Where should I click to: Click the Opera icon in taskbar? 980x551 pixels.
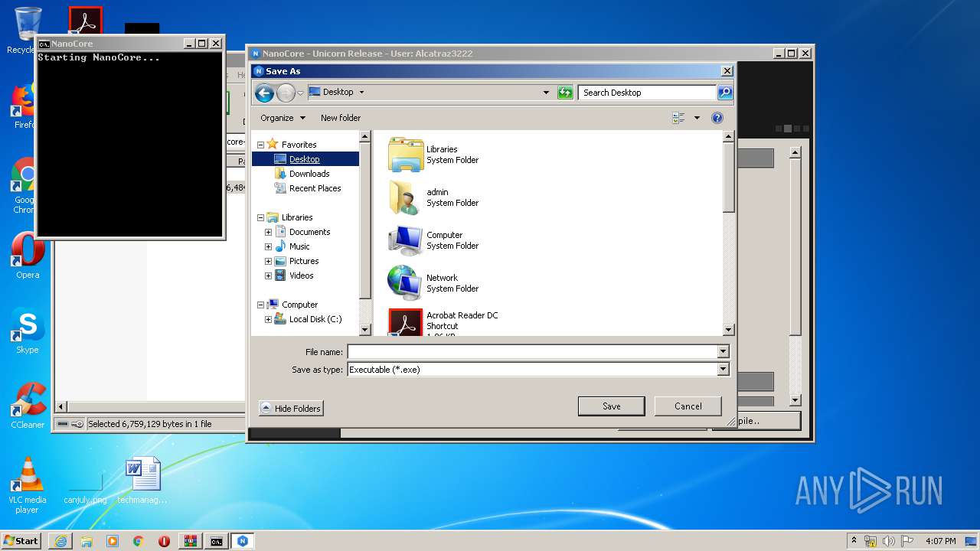[x=164, y=541]
